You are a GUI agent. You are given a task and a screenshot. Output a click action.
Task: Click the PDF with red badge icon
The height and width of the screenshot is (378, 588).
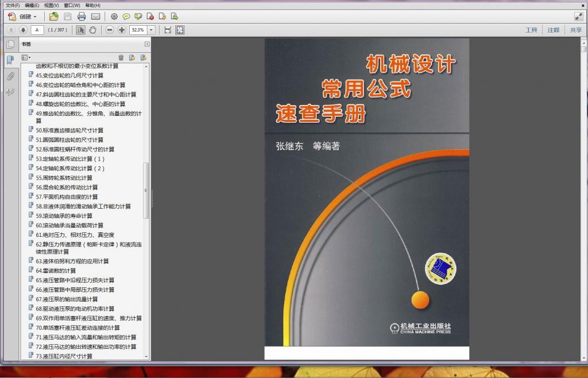point(150,17)
